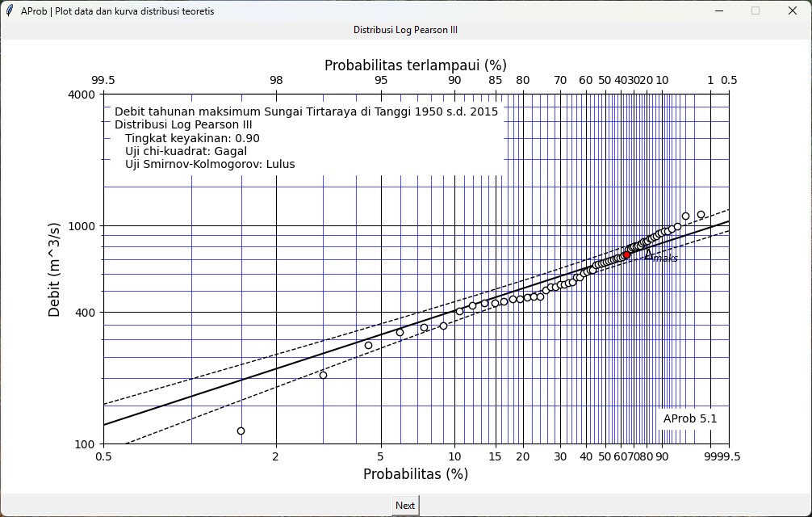The width and height of the screenshot is (812, 517).
Task: Click the Distribusi Log Pearson III header
Action: coord(405,30)
